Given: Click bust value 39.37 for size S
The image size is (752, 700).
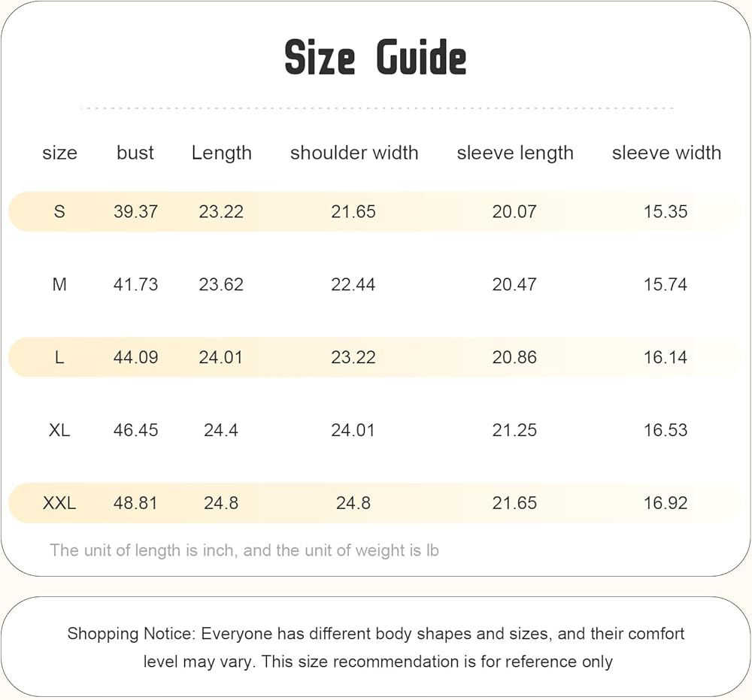Looking at the screenshot, I should pos(135,211).
